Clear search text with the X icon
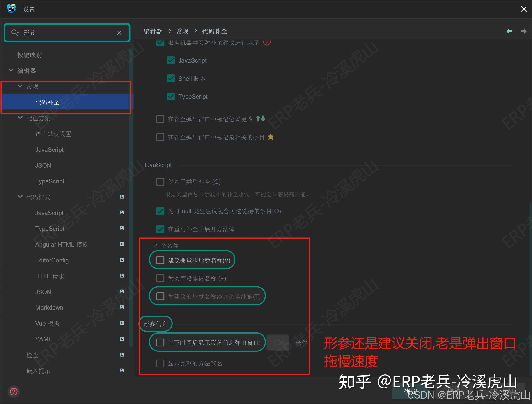This screenshot has width=532, height=404. point(119,33)
